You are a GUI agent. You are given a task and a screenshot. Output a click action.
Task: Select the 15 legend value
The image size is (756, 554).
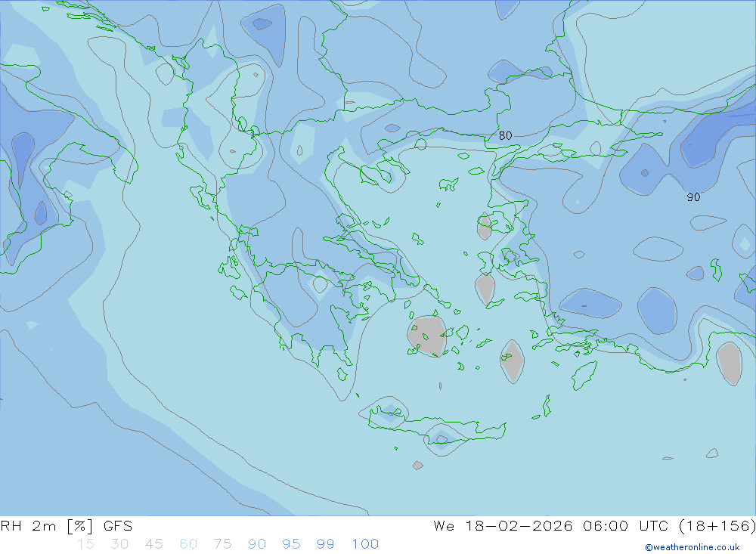point(85,544)
